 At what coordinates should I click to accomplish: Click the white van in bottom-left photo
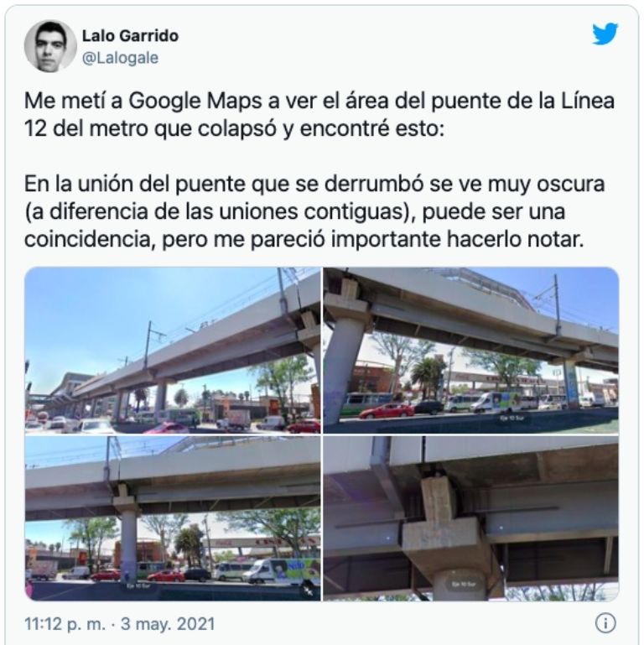[283, 571]
